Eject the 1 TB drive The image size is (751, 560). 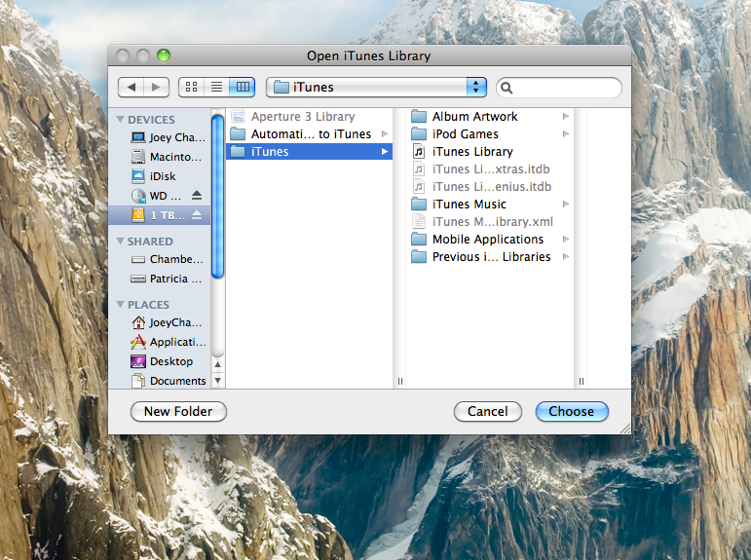point(197,215)
